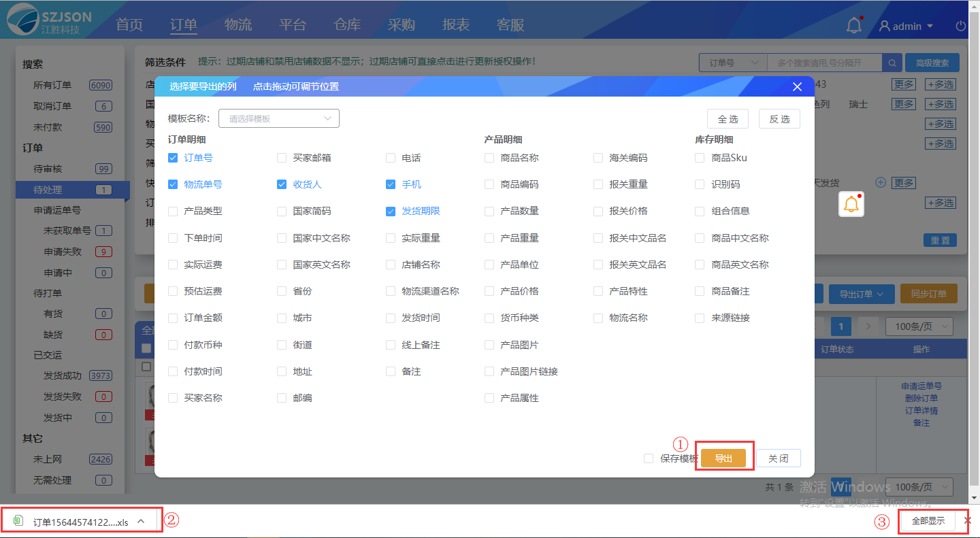Click the 导出 export button
Viewport: 980px width, 538px height.
pos(723,458)
